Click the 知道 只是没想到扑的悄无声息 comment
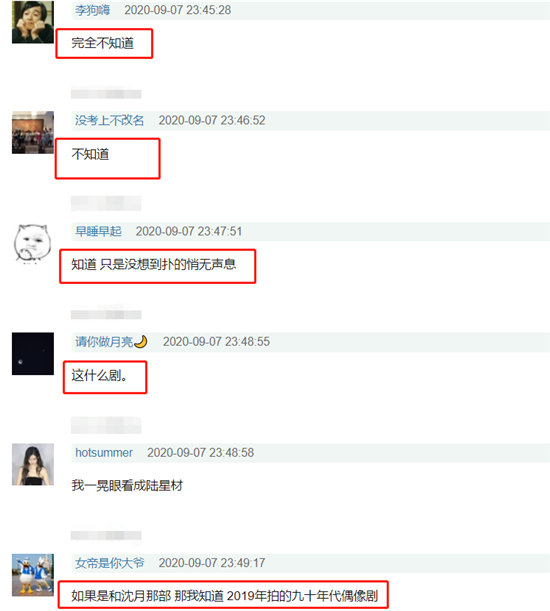The height and width of the screenshot is (611, 550). coord(154,264)
